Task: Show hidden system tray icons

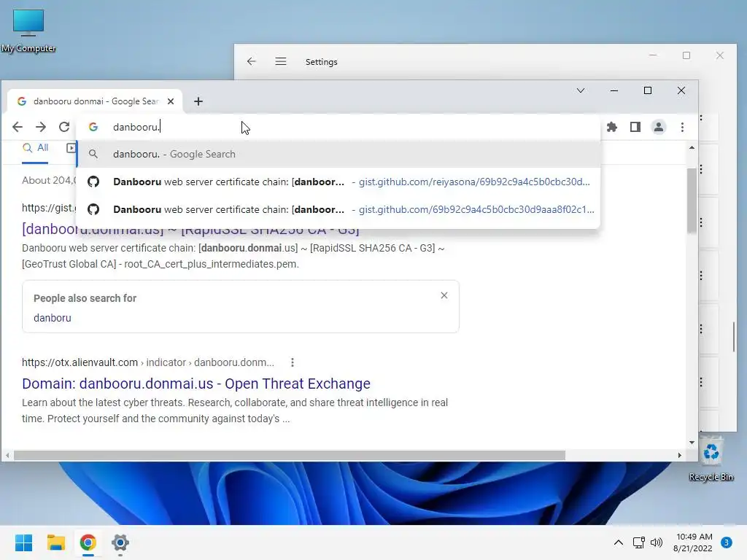Action: [x=619, y=542]
